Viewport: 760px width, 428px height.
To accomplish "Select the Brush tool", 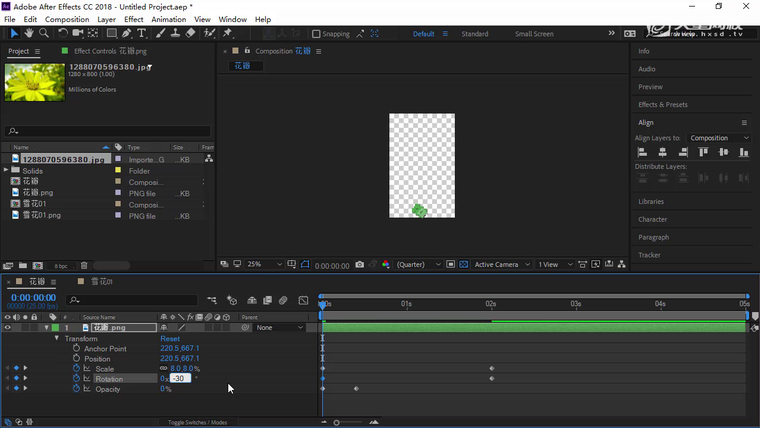I will pos(161,33).
